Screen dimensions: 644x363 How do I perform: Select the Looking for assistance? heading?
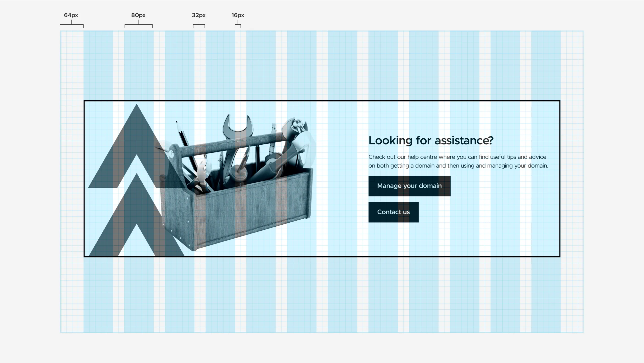[x=431, y=140]
